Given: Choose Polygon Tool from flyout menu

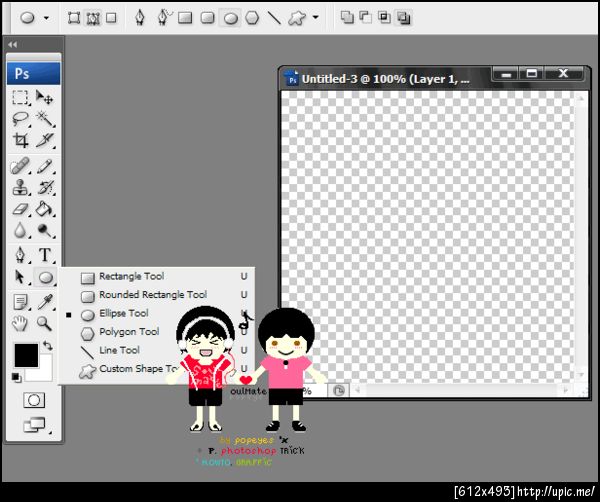Looking at the screenshot, I should (157, 332).
